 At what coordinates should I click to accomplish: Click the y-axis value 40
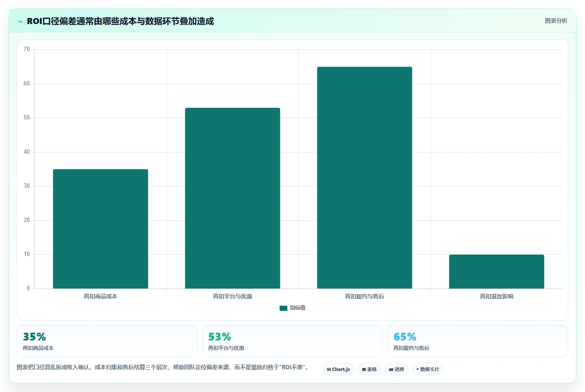27,152
